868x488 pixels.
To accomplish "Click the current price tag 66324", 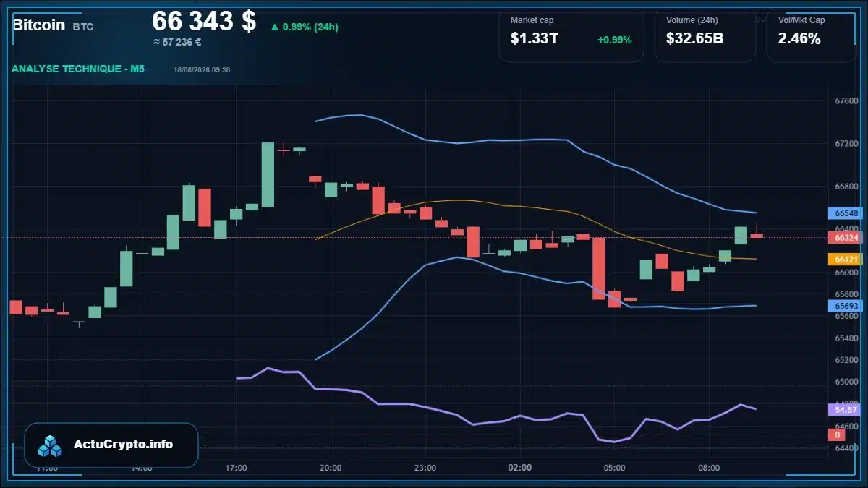I will click(x=846, y=237).
